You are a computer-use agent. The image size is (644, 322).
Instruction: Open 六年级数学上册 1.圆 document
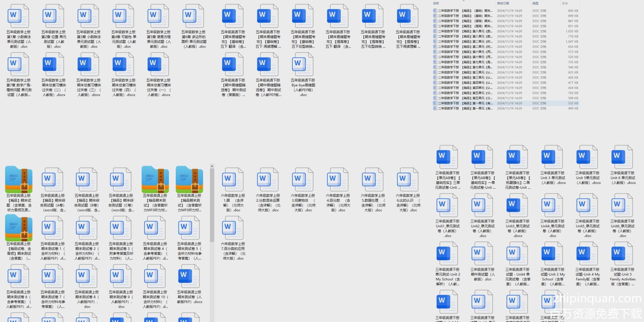[x=233, y=180]
